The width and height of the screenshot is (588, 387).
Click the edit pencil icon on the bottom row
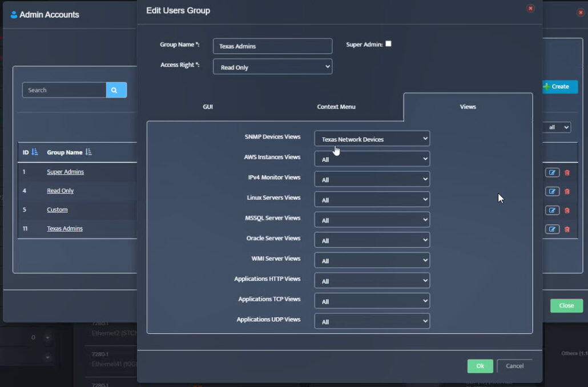[552, 229]
